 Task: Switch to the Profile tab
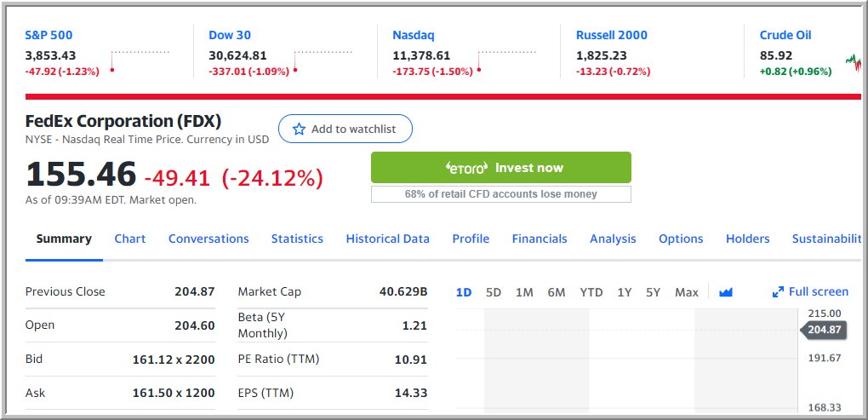pos(471,239)
